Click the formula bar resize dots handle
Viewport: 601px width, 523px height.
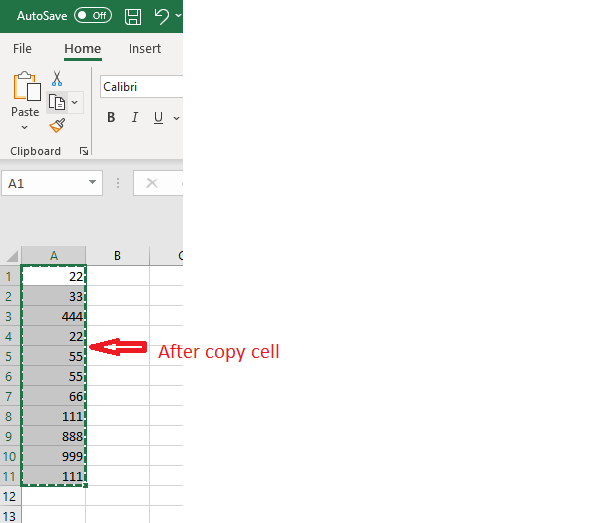[x=118, y=183]
